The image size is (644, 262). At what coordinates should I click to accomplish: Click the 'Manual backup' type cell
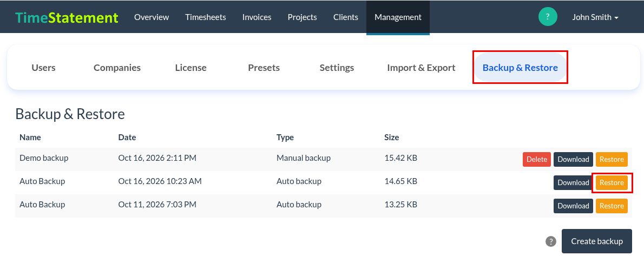(x=304, y=158)
